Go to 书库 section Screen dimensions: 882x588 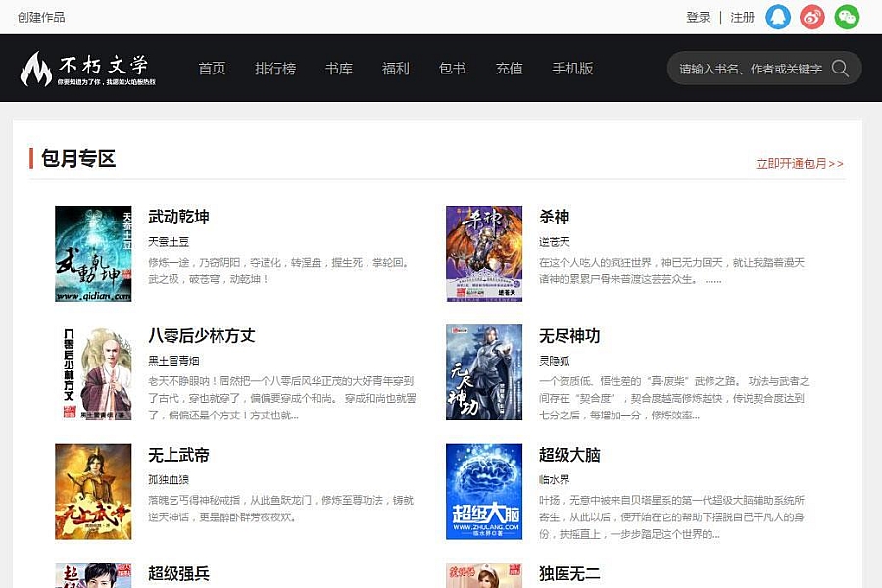point(339,69)
